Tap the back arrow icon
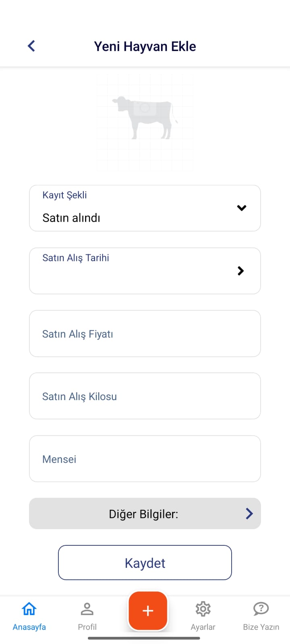This screenshot has height=644, width=290. [31, 46]
